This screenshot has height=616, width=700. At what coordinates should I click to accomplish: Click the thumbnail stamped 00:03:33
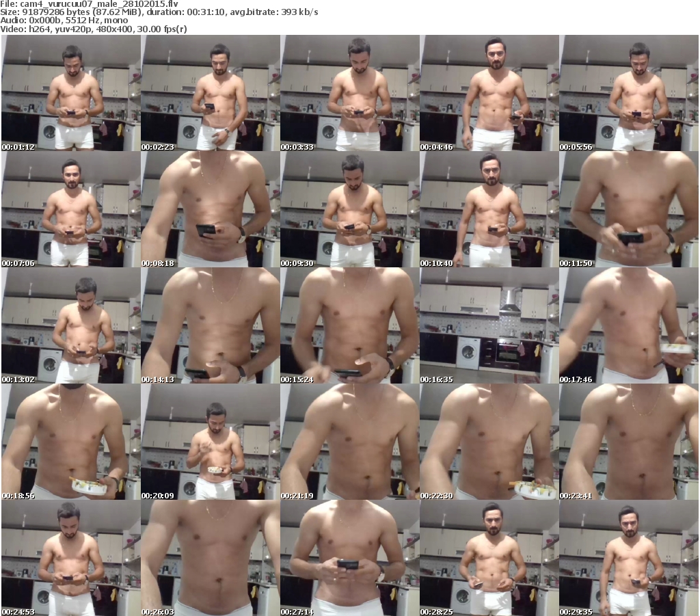(x=349, y=93)
